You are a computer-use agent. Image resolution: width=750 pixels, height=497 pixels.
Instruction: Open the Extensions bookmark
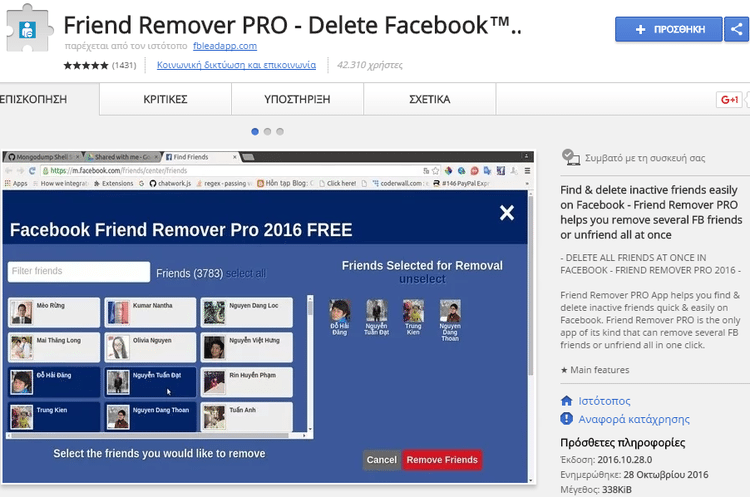click(x=113, y=183)
